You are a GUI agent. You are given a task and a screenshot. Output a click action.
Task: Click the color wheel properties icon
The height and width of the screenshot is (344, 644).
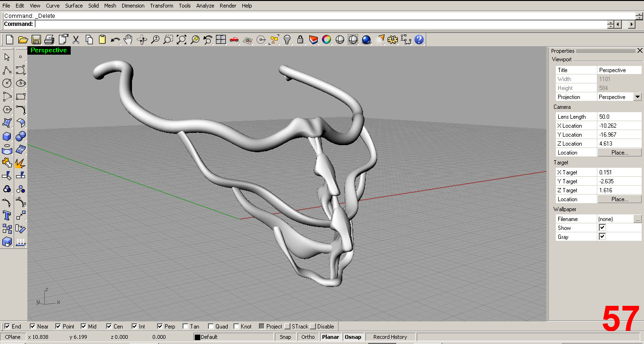[327, 40]
